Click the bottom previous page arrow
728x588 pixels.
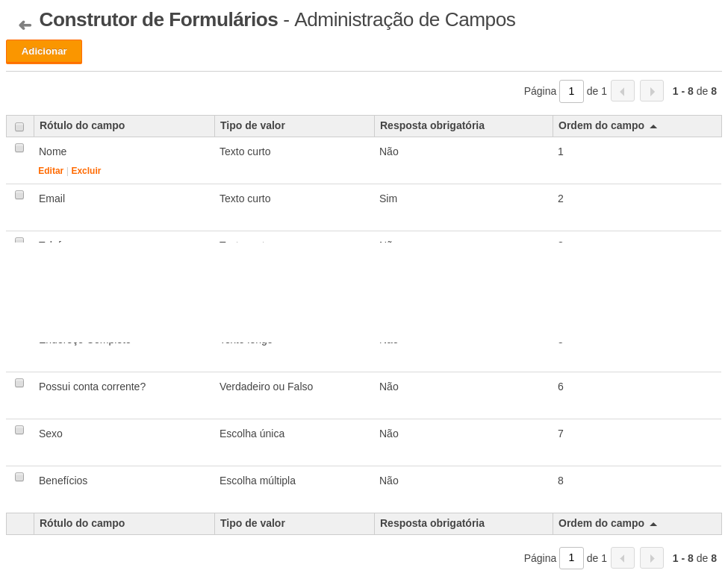[623, 558]
